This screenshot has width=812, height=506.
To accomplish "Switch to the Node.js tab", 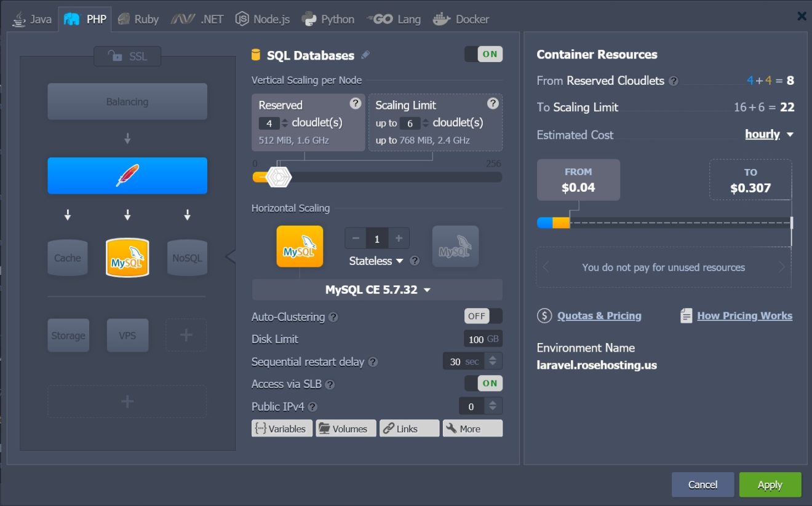I will click(x=262, y=18).
